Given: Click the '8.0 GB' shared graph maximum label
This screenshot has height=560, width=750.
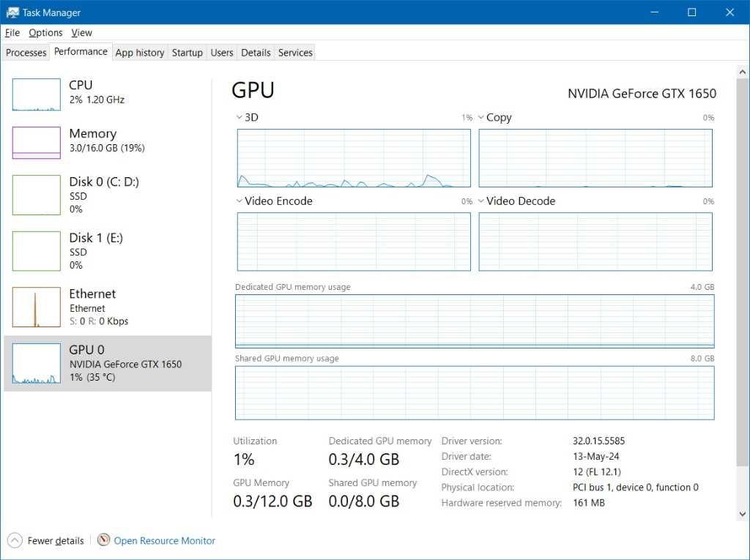Looking at the screenshot, I should pyautogui.click(x=702, y=358).
